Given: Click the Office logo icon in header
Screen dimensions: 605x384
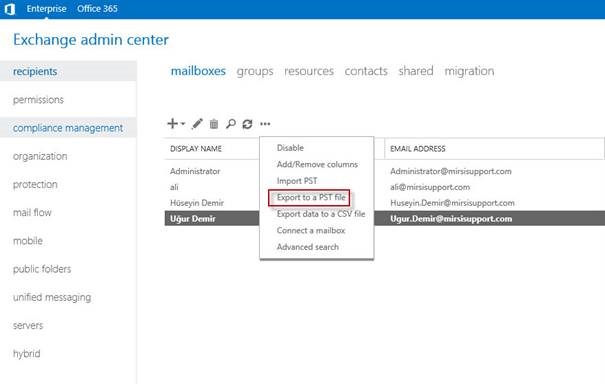Looking at the screenshot, I should click(10, 9).
